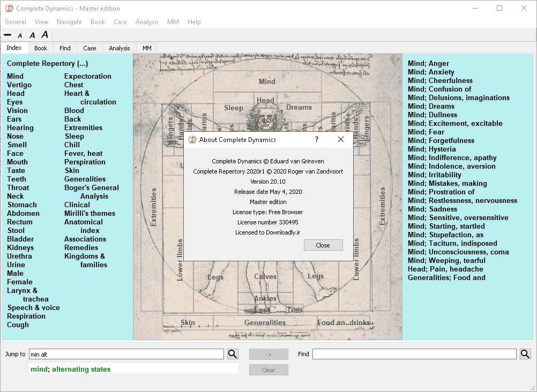The height and width of the screenshot is (392, 537).
Task: Select 'Mind; Weeping, tearful' entry
Action: tap(446, 260)
